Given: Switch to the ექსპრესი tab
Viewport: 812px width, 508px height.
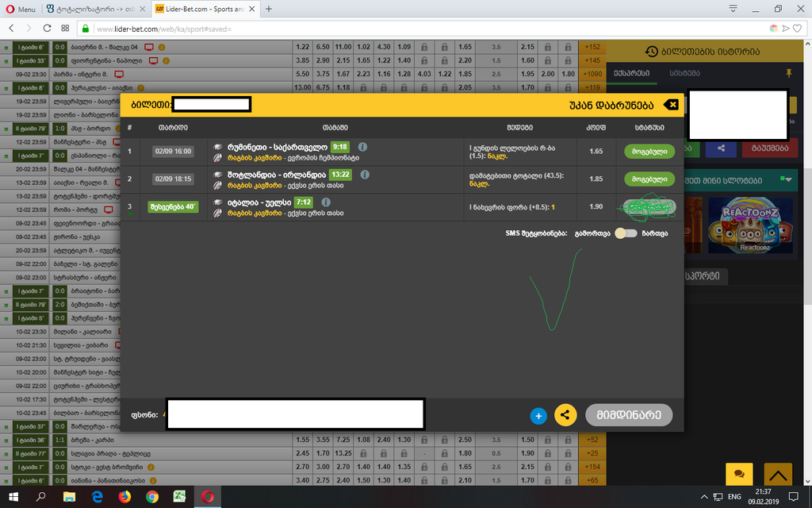Looking at the screenshot, I should click(631, 73).
